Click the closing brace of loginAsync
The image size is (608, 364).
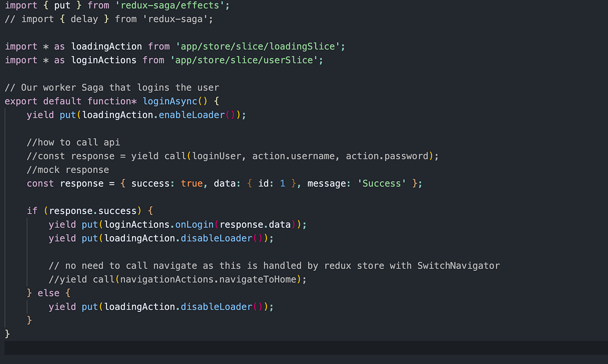click(x=7, y=334)
